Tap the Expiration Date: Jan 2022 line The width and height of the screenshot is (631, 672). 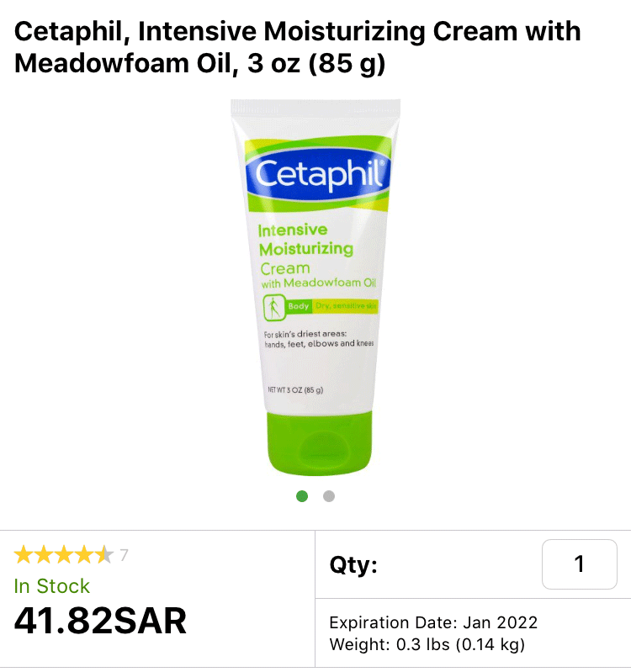pos(433,622)
